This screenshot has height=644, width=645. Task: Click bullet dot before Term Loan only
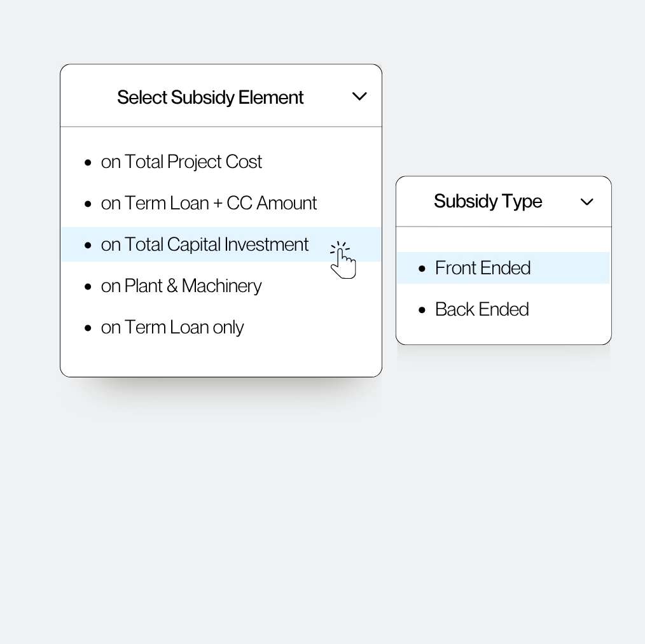[x=88, y=328]
